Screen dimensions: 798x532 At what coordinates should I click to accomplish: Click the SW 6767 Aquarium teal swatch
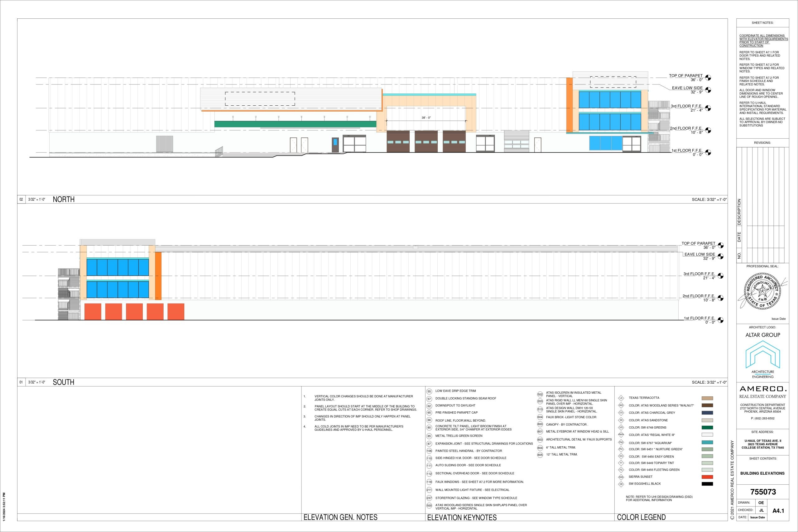click(x=707, y=443)
